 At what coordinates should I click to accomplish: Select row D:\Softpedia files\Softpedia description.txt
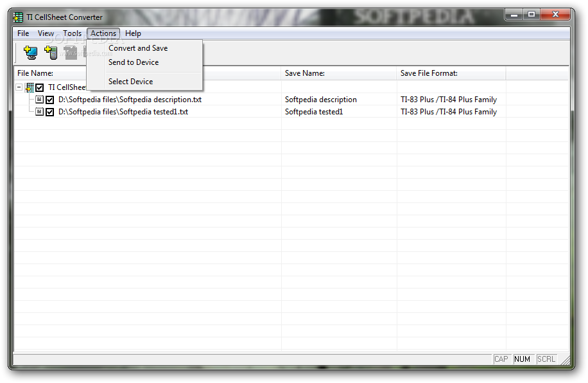[x=130, y=100]
